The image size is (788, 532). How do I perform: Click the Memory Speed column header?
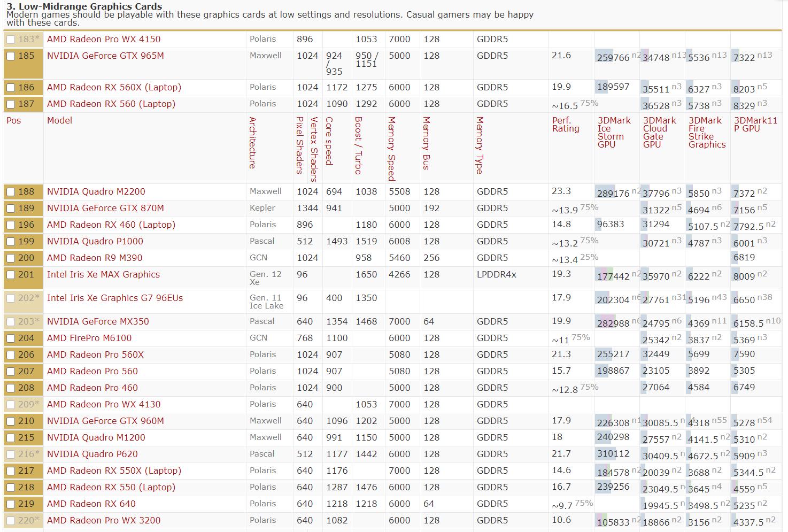(392, 149)
